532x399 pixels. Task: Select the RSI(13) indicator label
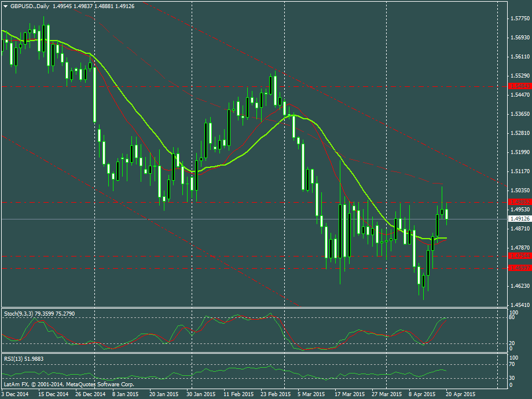(x=25, y=358)
